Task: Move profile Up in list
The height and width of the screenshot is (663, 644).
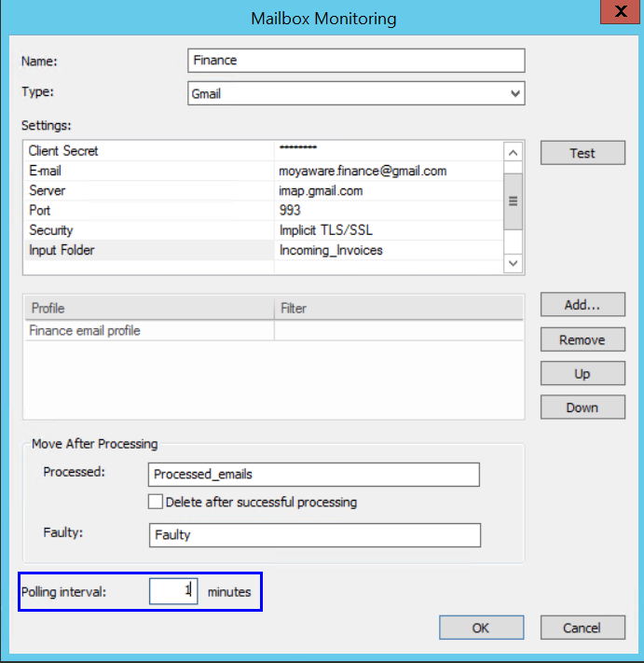Action: (x=582, y=374)
